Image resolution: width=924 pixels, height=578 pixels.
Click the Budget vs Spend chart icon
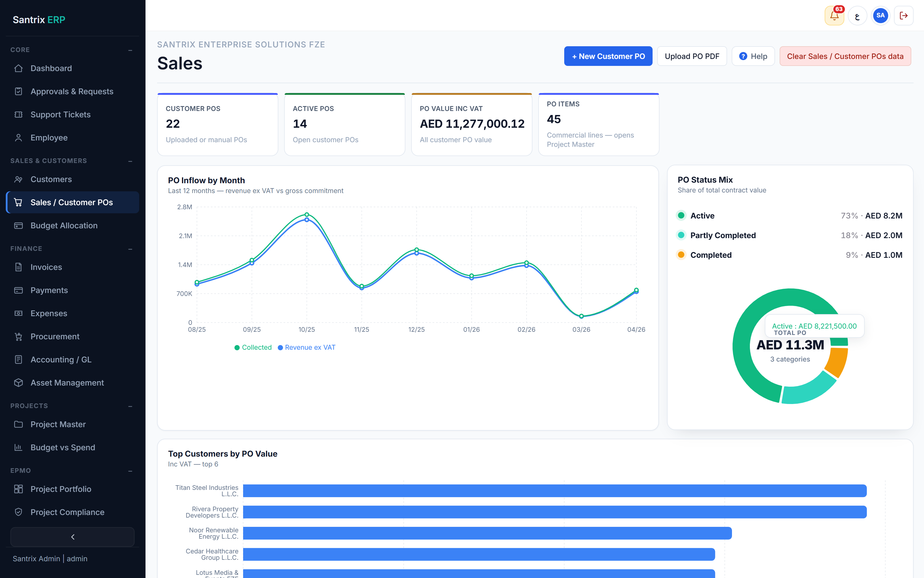(x=18, y=447)
